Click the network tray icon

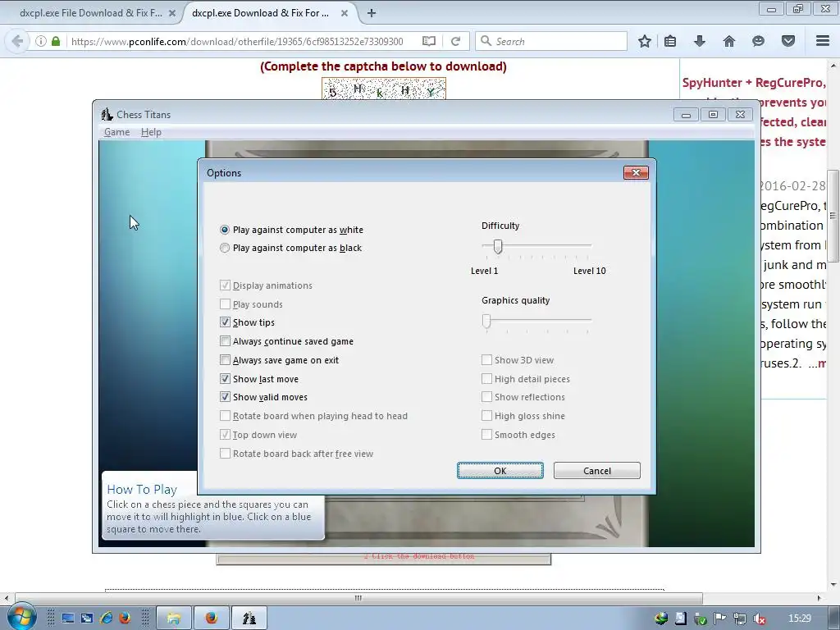point(740,619)
